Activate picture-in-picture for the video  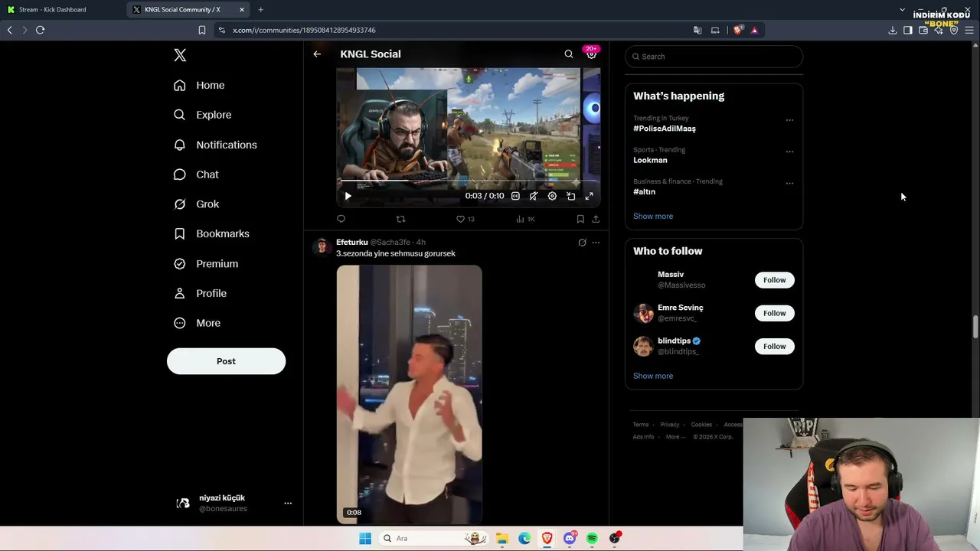coord(570,196)
